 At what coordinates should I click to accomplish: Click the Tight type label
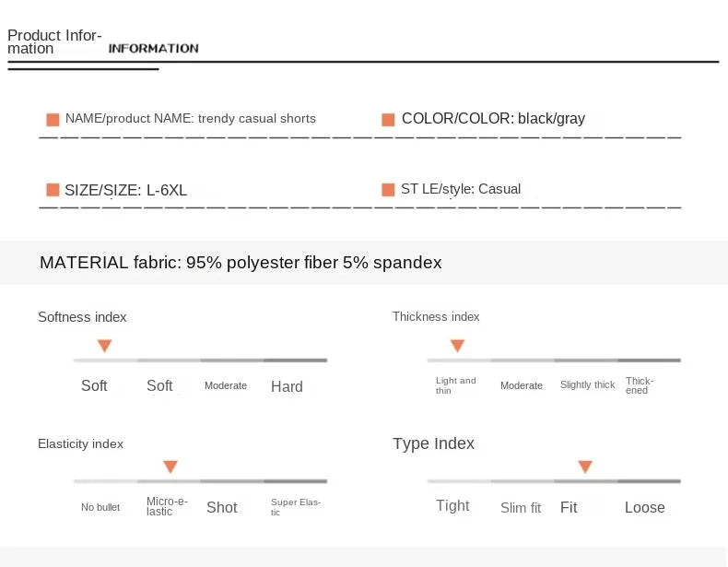[452, 506]
